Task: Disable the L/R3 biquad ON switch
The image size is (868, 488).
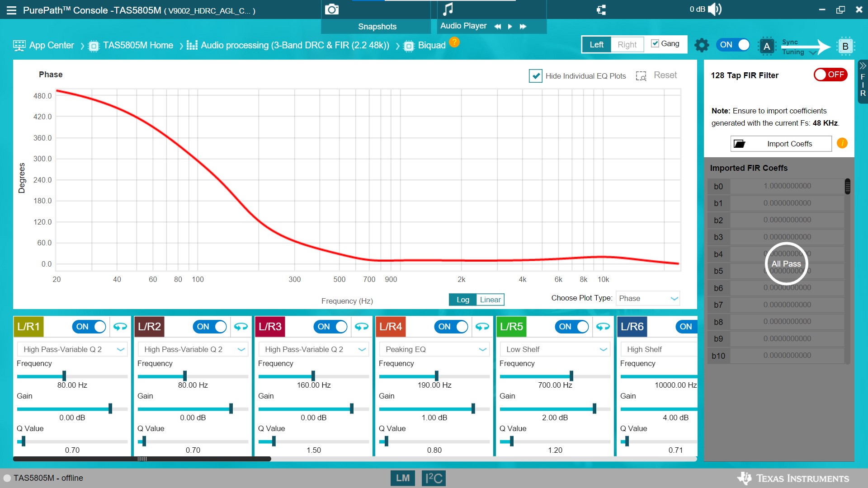Action: click(330, 327)
